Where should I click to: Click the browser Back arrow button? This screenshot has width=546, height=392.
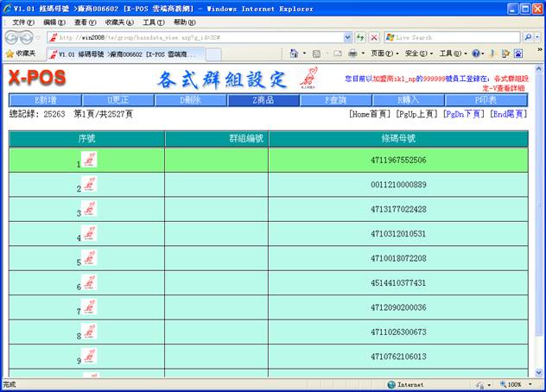pos(13,37)
